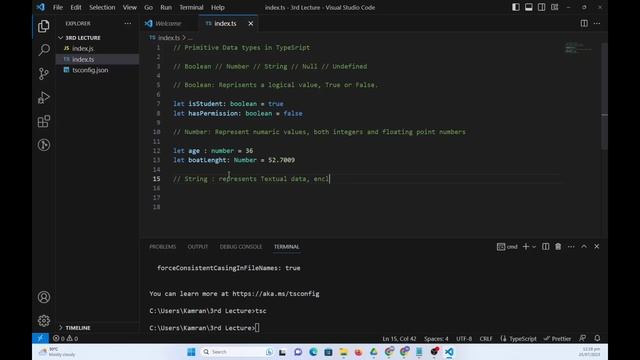Open the View menu
The height and width of the screenshot is (360, 640).
[x=130, y=7]
